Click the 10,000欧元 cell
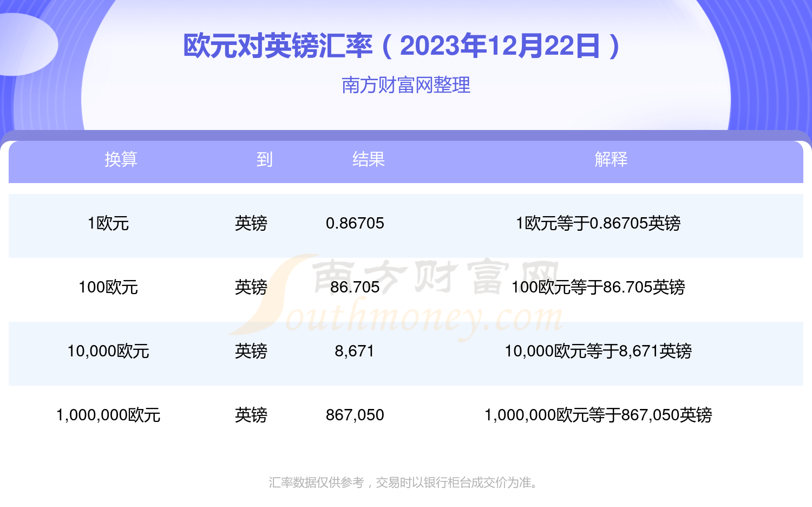 108,351
